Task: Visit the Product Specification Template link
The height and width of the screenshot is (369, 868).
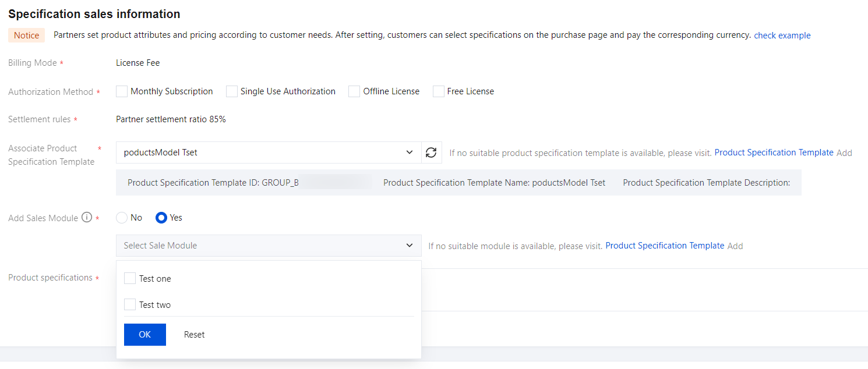Action: tap(774, 152)
